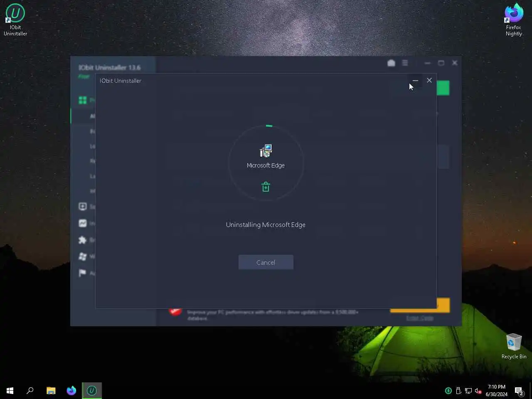Image resolution: width=532 pixels, height=399 pixels.
Task: Minimize the IObit Uninstaller 13.6 main window
Action: (428, 63)
